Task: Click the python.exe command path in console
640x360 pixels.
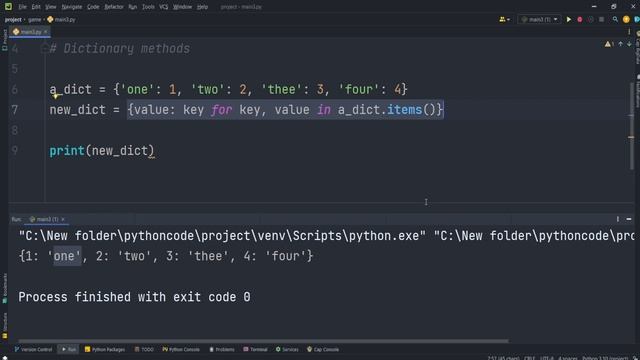Action: 222,236
